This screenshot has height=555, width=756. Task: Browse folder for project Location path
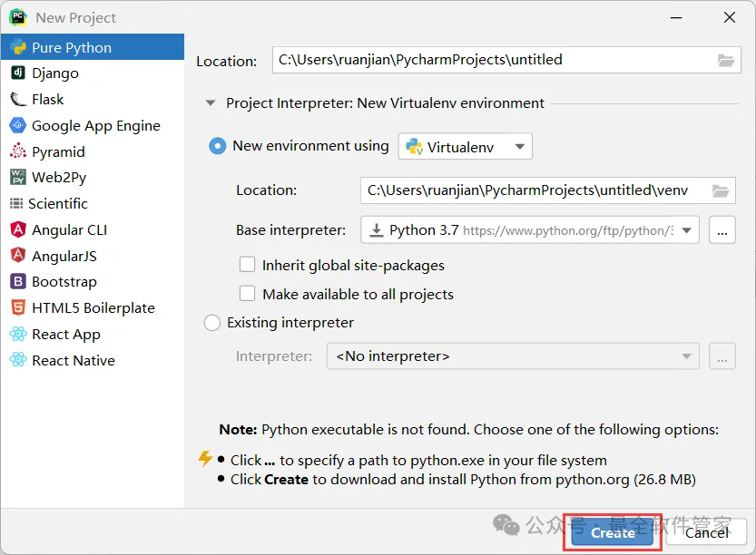[x=725, y=61]
